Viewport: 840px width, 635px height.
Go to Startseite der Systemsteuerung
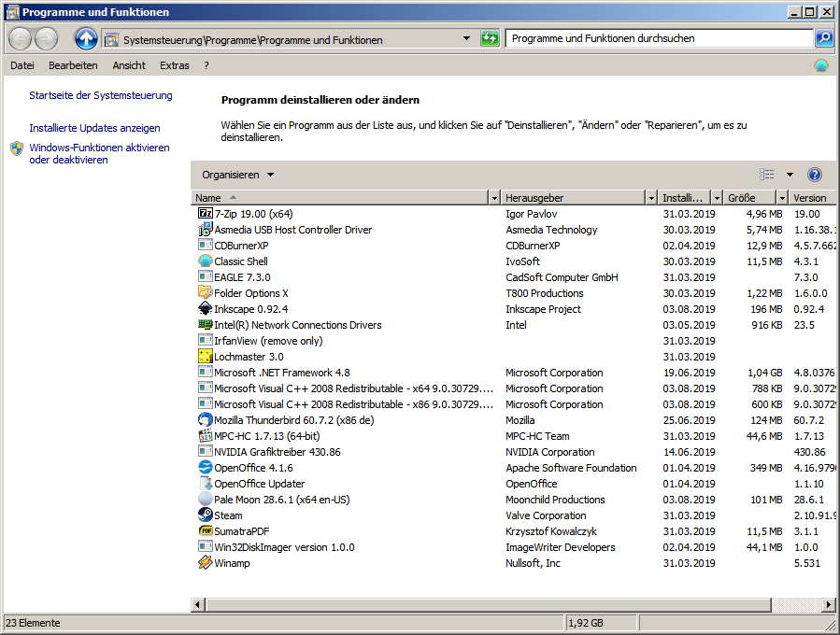coord(101,95)
